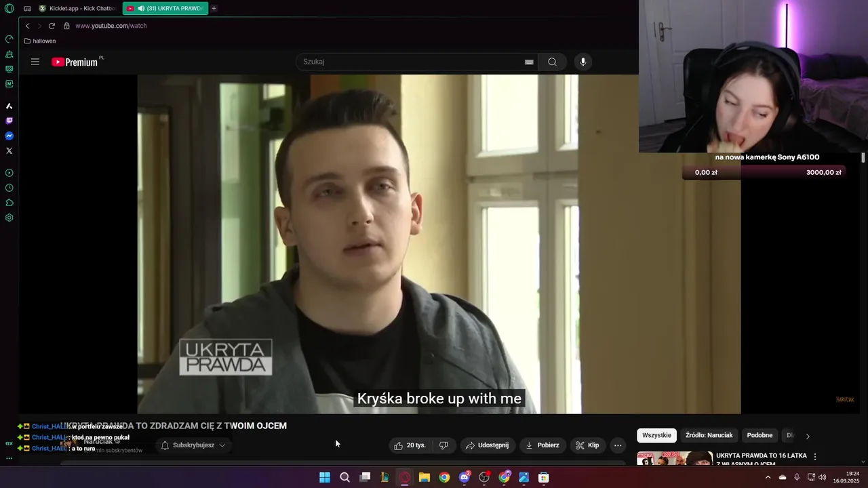The width and height of the screenshot is (868, 488).
Task: Open options menu for suggested UKRYTA PRAWDA video
Action: click(815, 457)
